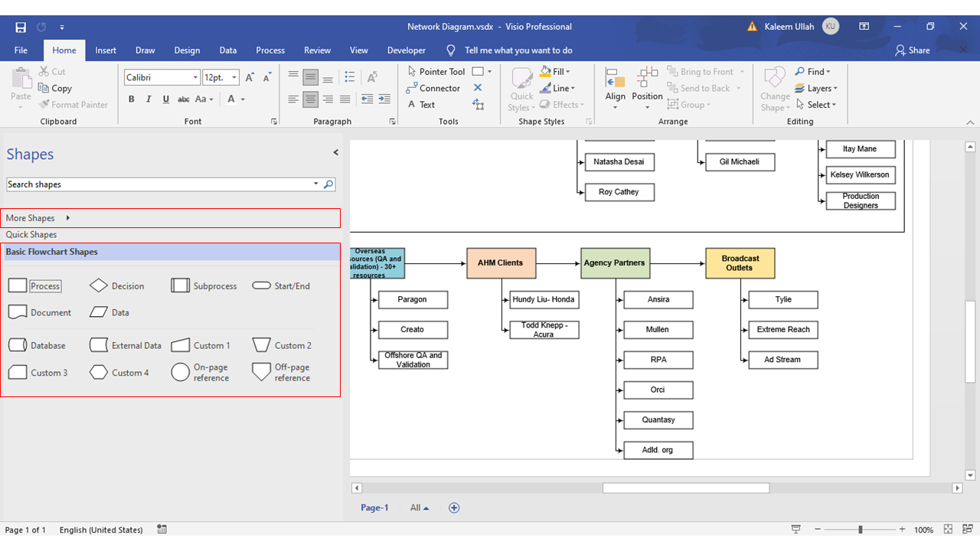Toggle italic formatting
The width and height of the screenshot is (980, 551).
point(149,99)
